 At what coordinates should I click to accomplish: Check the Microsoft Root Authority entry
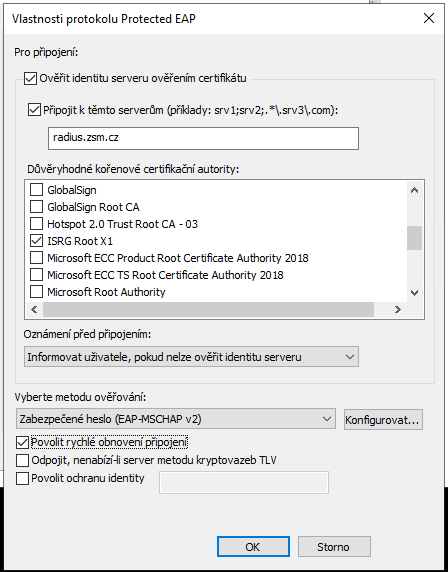coord(36,292)
